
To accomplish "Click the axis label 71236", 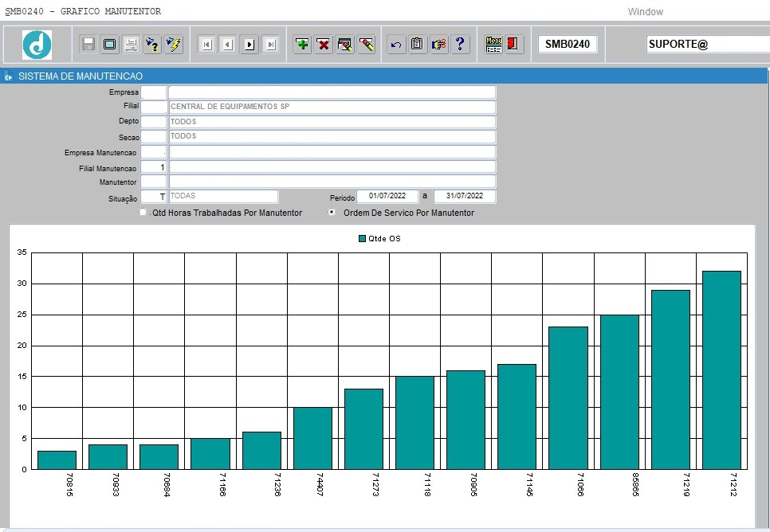I will (x=277, y=484).
